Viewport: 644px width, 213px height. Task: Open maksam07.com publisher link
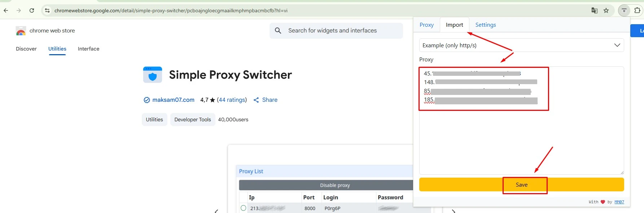(173, 100)
